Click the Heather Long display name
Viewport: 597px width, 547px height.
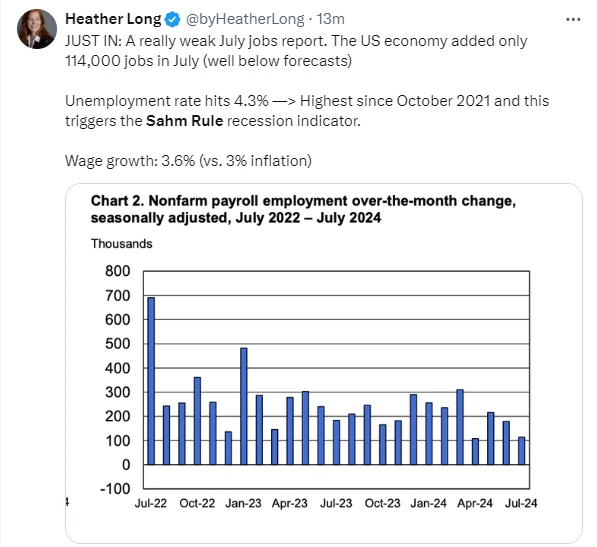[113, 19]
